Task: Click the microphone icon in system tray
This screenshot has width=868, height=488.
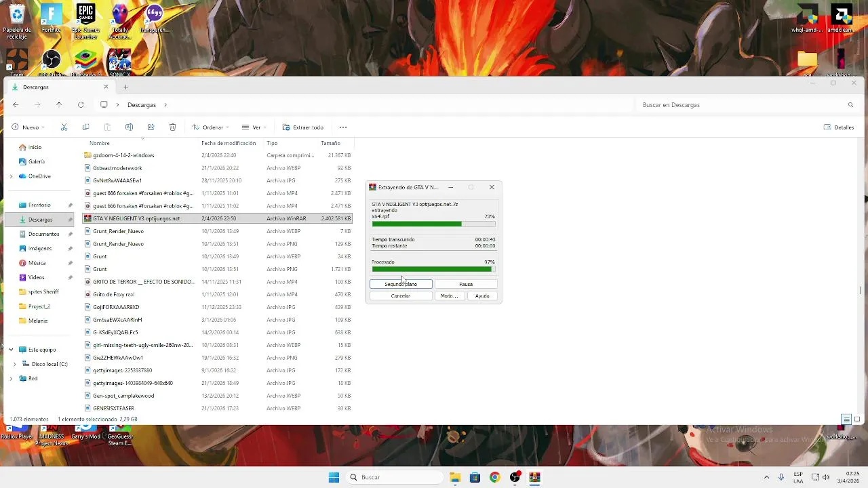Action: 781,477
